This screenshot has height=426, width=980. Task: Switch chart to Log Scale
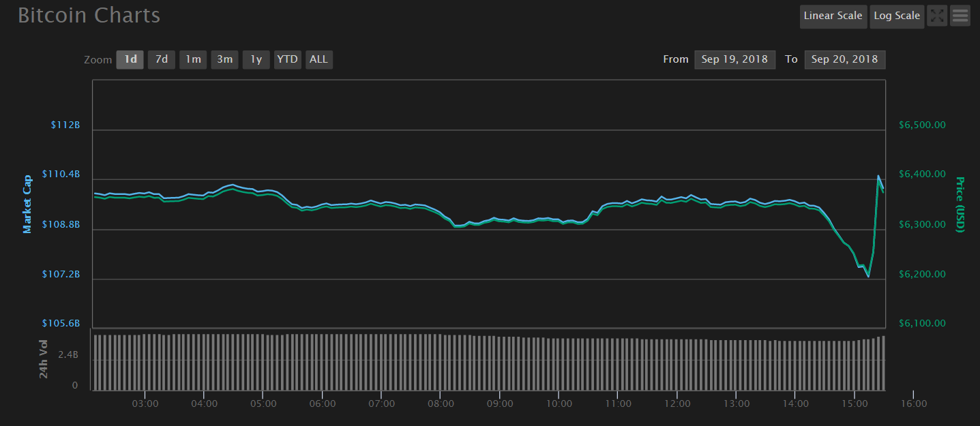pyautogui.click(x=897, y=16)
